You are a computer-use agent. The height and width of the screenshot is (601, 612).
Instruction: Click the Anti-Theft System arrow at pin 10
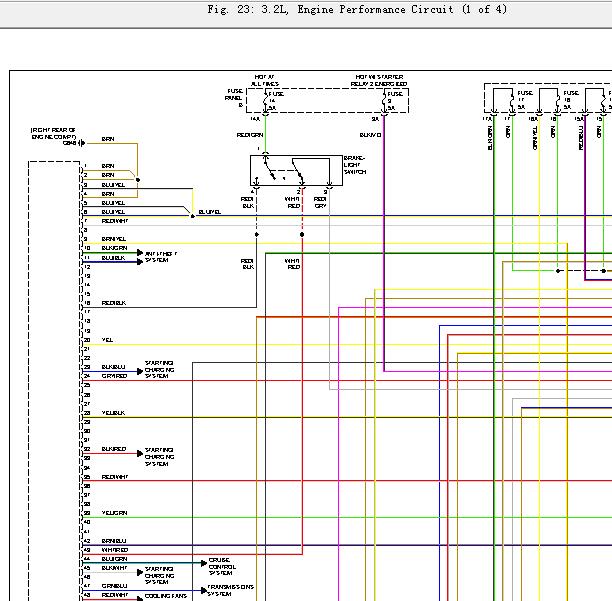(140, 252)
